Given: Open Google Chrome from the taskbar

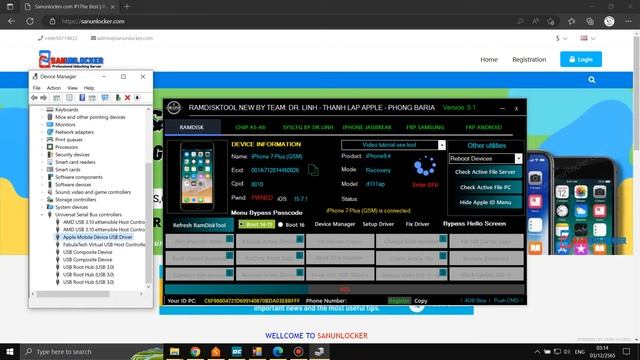Looking at the screenshot, I should [196, 351].
